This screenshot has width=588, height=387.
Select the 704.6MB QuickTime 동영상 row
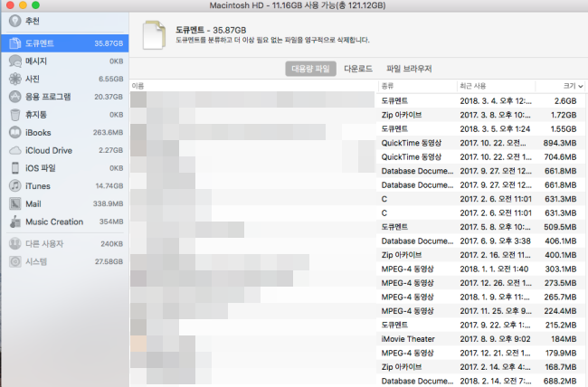click(x=357, y=156)
